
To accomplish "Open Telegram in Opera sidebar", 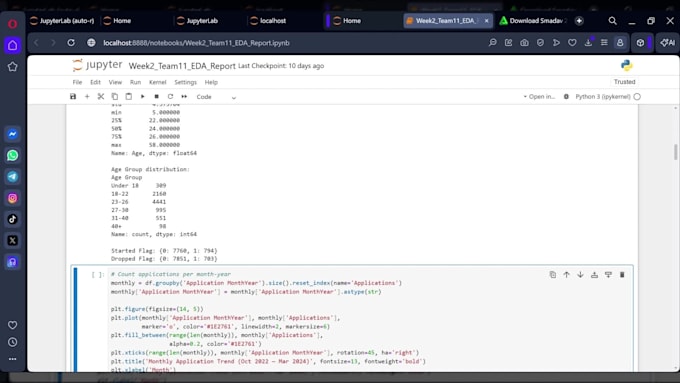I will coord(13,177).
